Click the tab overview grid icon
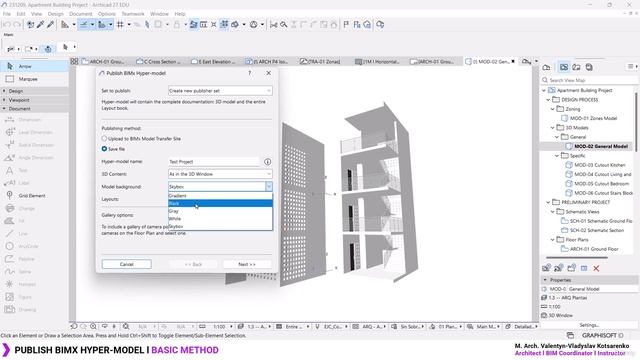The image size is (640, 360). tap(74, 61)
